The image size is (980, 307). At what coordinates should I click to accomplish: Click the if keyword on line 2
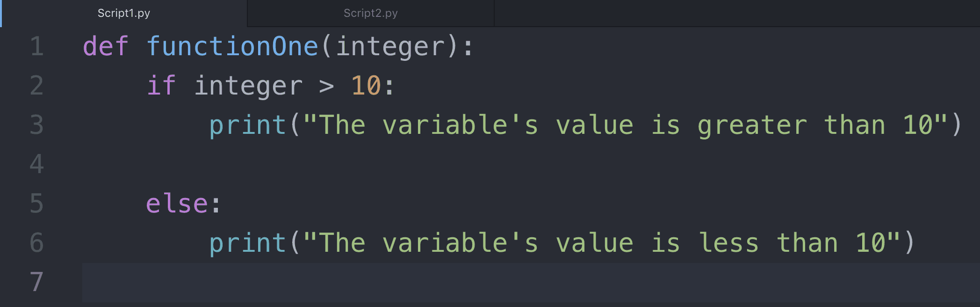[161, 86]
